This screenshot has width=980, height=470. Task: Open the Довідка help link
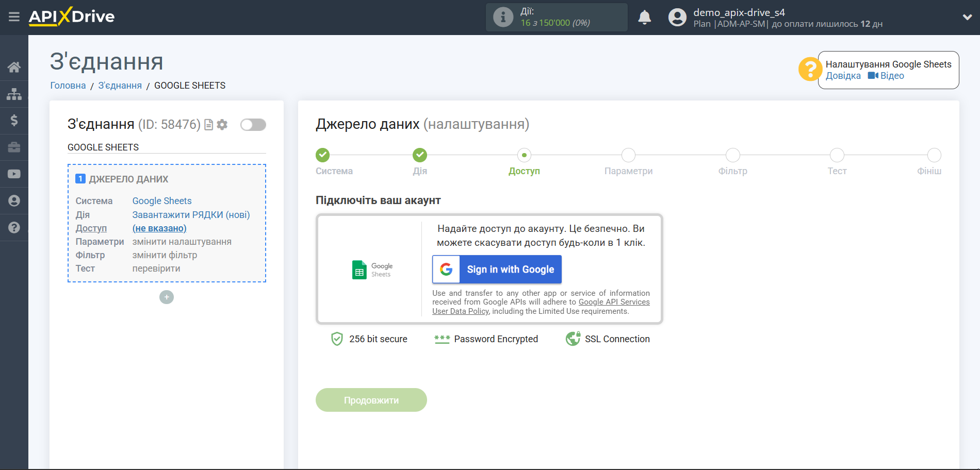coord(843,75)
